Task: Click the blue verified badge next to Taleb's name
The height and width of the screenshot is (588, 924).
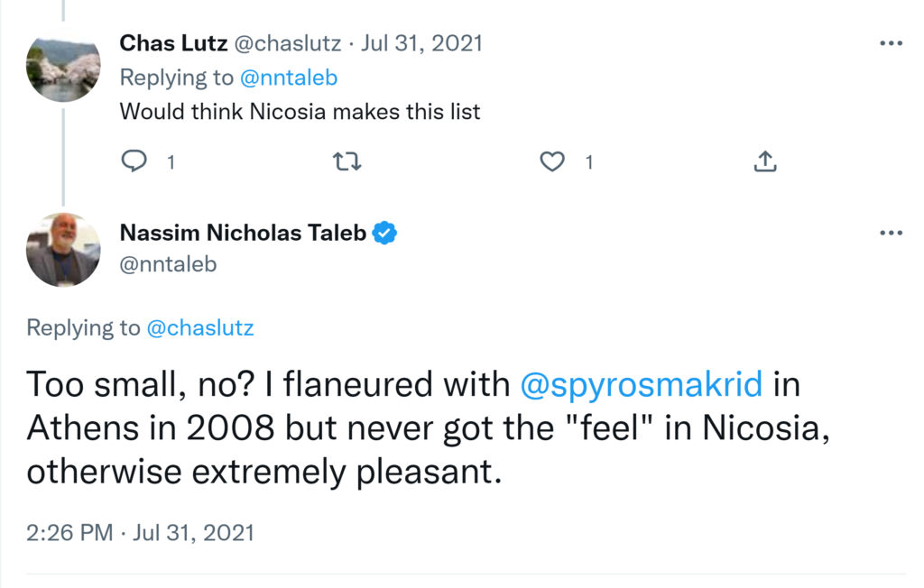Action: coord(385,233)
